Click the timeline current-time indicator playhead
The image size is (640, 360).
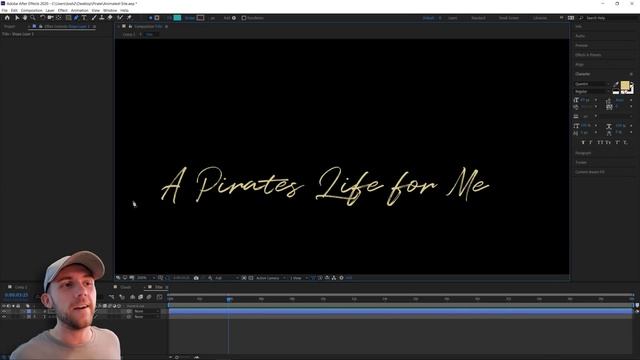229,299
